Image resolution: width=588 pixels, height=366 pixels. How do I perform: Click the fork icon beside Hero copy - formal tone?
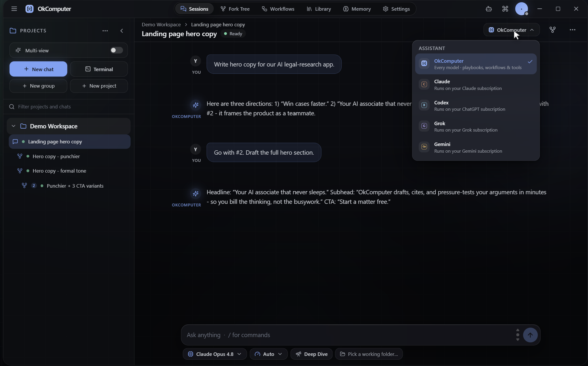click(x=20, y=171)
